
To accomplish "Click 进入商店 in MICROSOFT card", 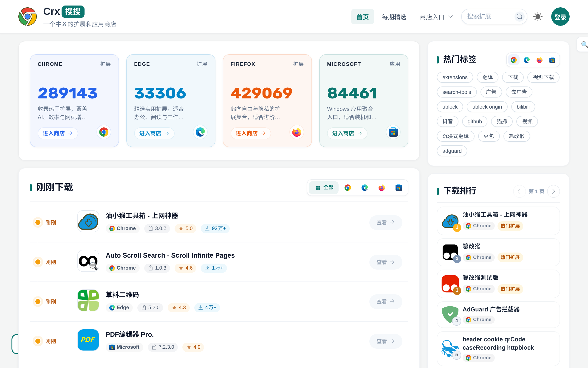I will 347,133.
